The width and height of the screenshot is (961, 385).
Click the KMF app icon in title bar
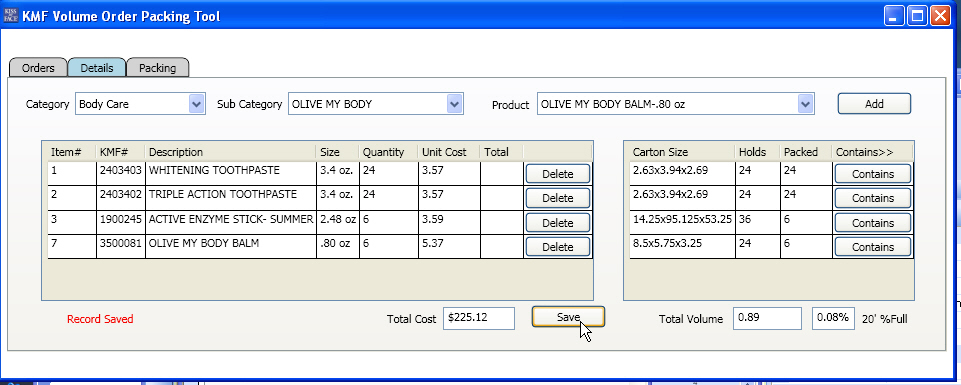coord(10,16)
